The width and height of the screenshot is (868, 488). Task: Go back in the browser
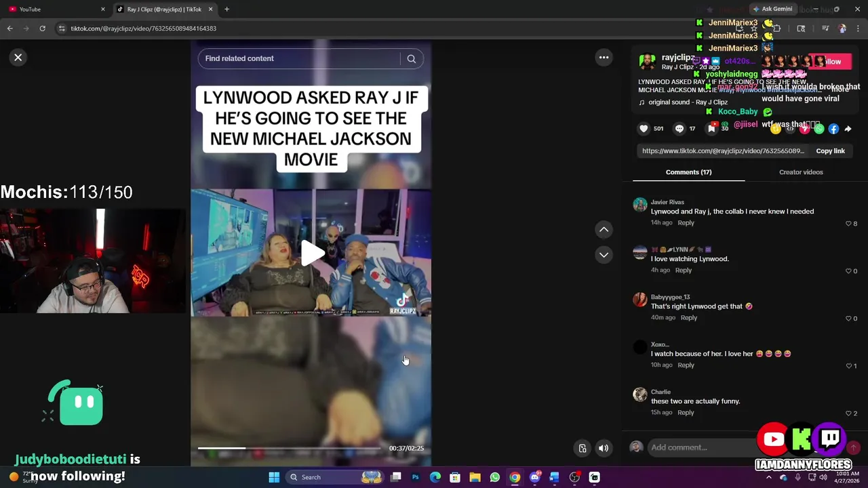click(x=9, y=28)
